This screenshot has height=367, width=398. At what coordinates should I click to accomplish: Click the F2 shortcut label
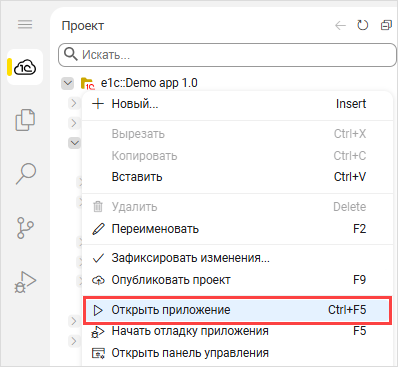coord(359,229)
